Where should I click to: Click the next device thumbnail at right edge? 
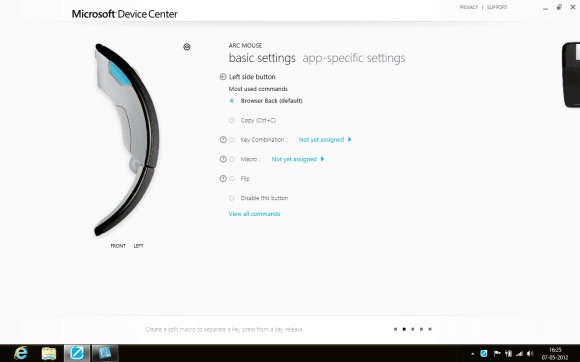click(571, 75)
